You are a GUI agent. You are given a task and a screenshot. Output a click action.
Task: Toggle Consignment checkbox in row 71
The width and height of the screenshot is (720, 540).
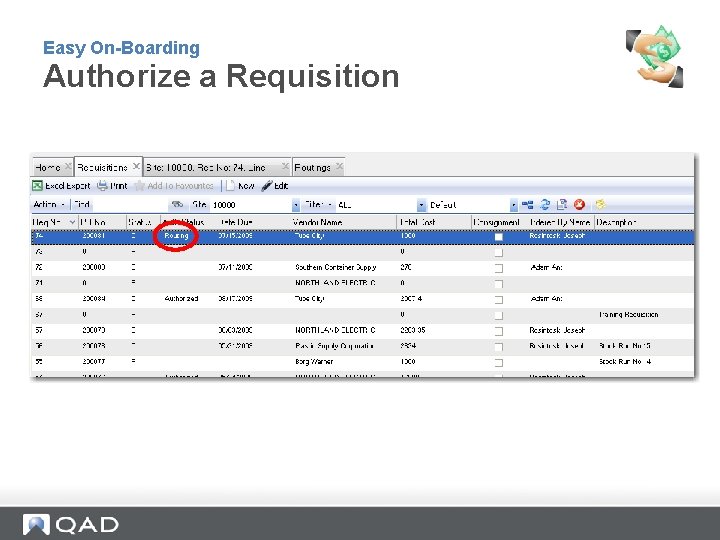point(499,284)
